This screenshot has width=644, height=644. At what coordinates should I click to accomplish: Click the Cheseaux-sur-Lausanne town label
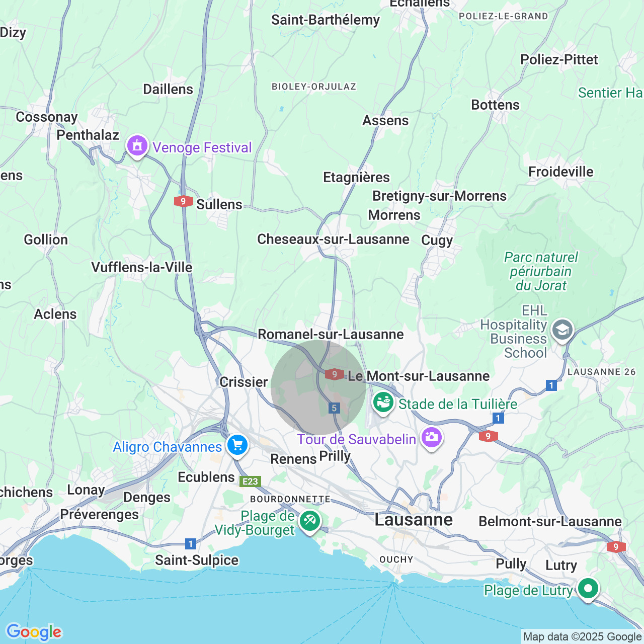coord(333,239)
